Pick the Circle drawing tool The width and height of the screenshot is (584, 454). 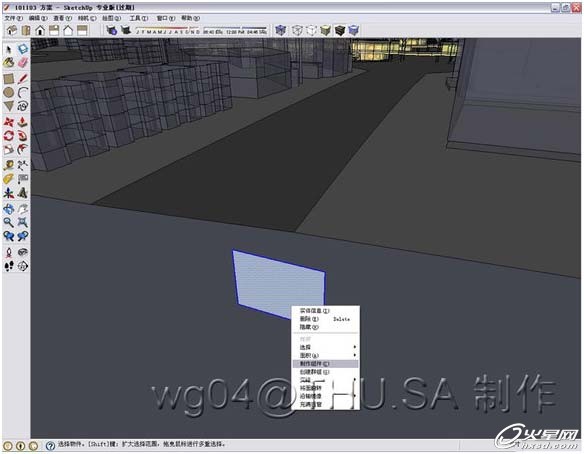pos(9,92)
